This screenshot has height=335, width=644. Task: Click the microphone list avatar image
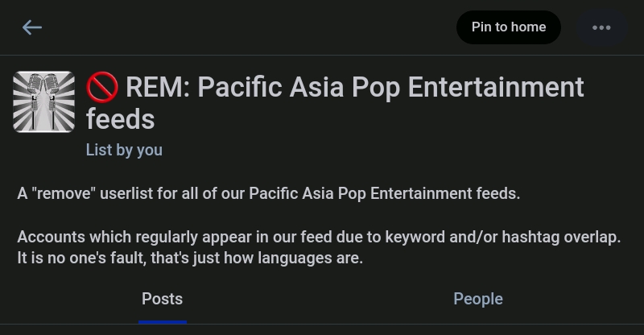[x=44, y=101]
